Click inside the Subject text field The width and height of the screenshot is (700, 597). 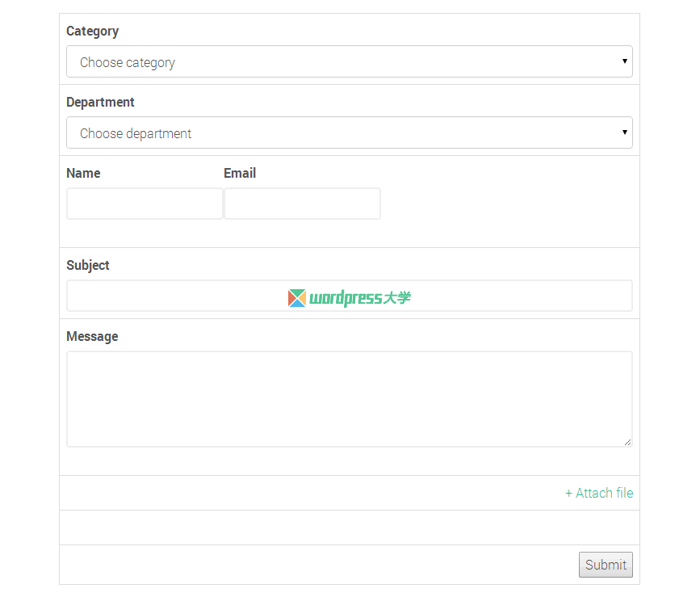[x=349, y=296]
